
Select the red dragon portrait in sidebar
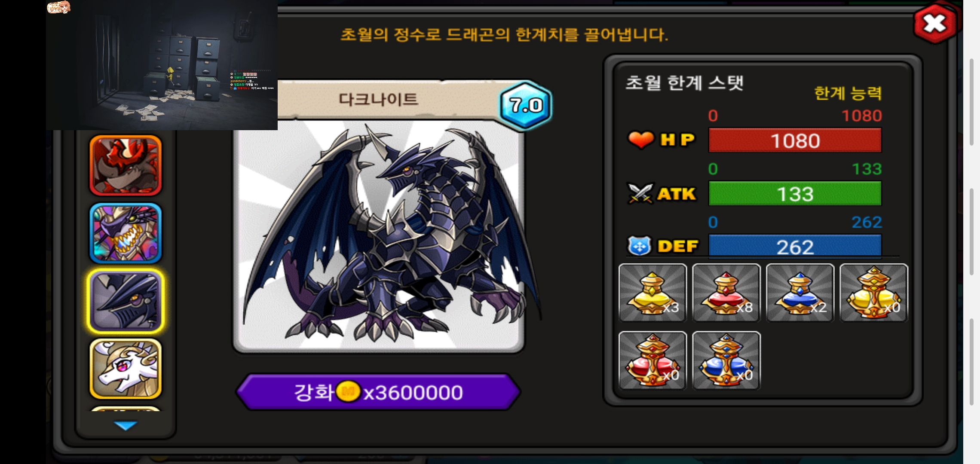click(126, 165)
